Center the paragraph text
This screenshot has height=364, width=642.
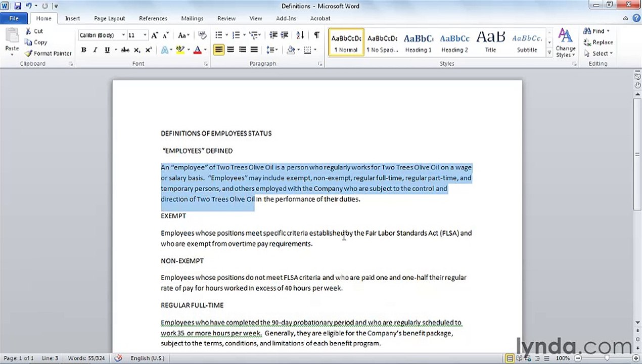(231, 50)
